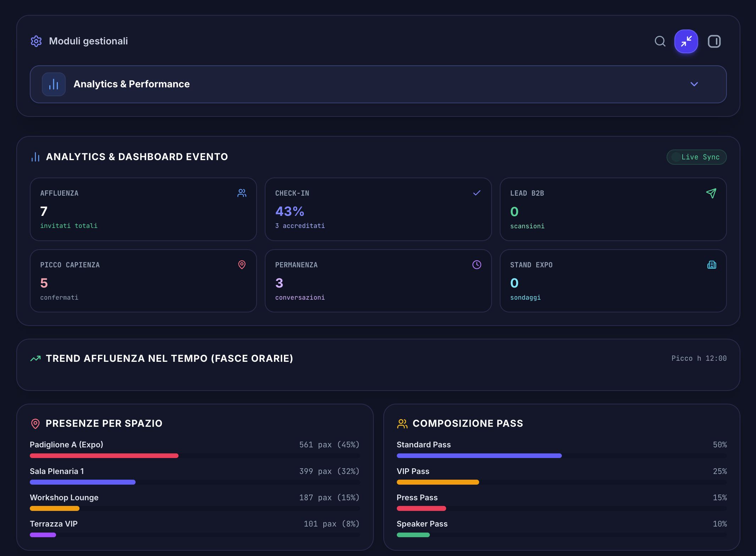756x556 pixels.
Task: Click the 'Moduli gestionali' heading
Action: pyautogui.click(x=88, y=41)
